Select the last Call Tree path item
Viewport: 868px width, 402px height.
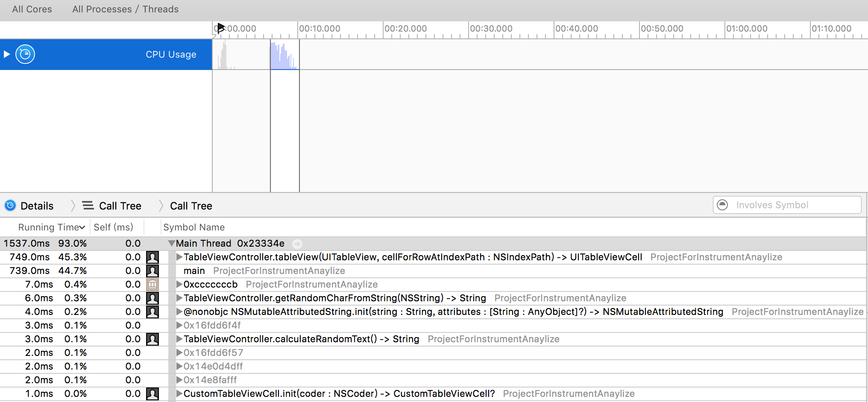191,206
